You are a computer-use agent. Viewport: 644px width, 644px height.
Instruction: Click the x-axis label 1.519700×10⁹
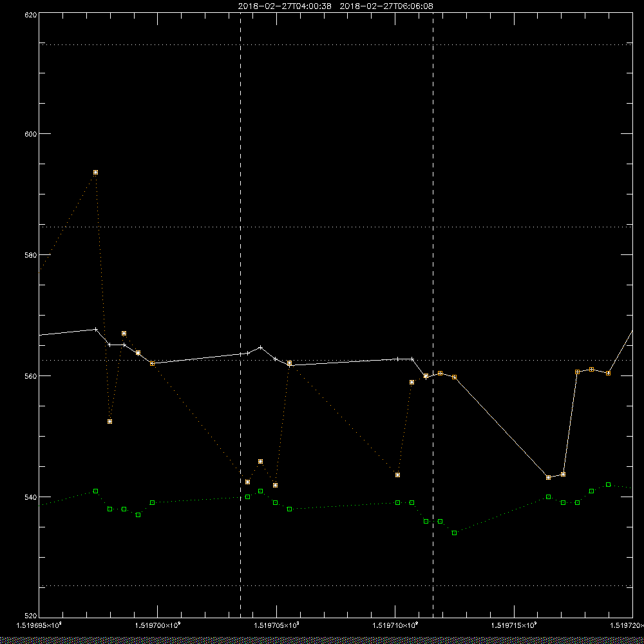click(x=158, y=625)
